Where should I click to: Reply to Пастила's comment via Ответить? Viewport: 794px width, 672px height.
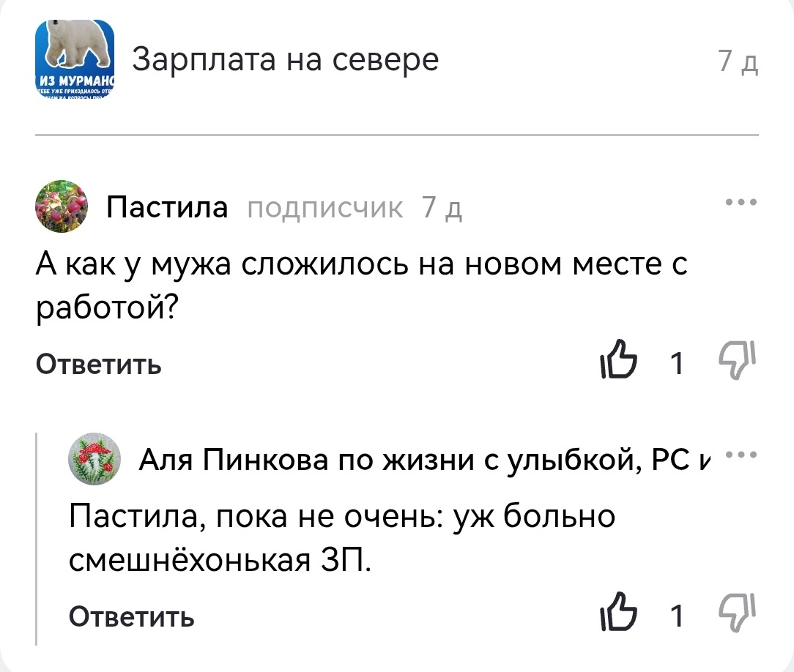click(x=97, y=364)
